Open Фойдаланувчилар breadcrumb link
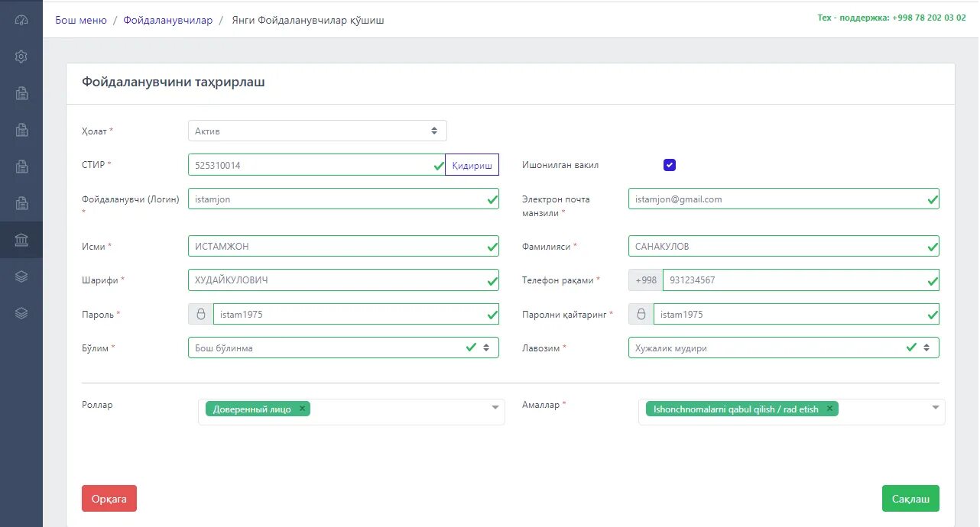 click(167, 21)
